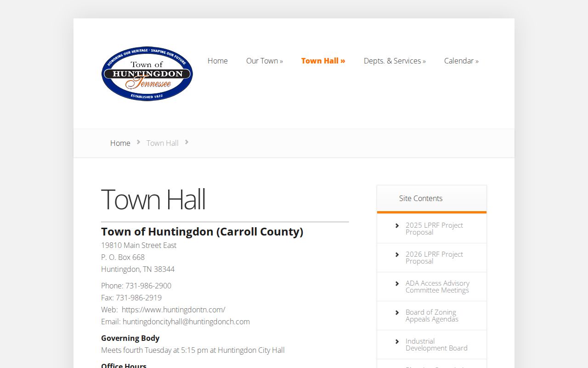Click the address line 19810 Main Street East
This screenshot has width=588, height=368.
[139, 245]
